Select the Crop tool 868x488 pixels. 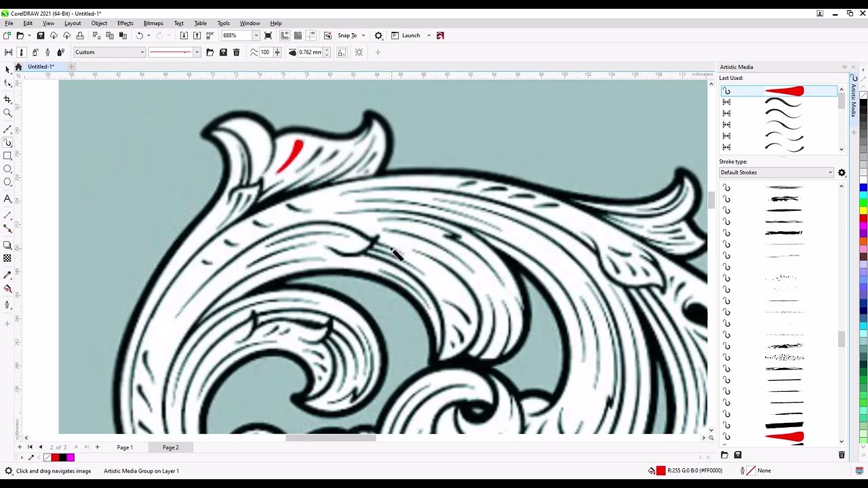7,100
